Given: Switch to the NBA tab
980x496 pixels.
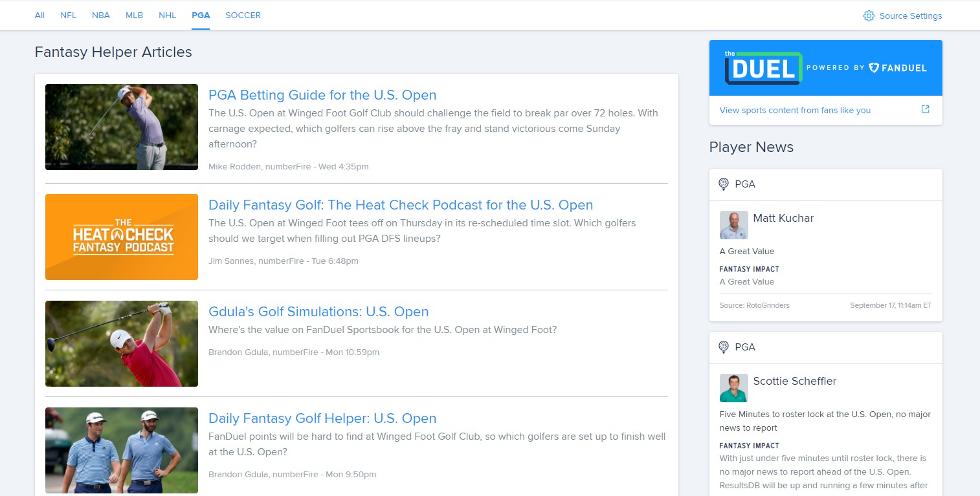Looking at the screenshot, I should click(101, 15).
